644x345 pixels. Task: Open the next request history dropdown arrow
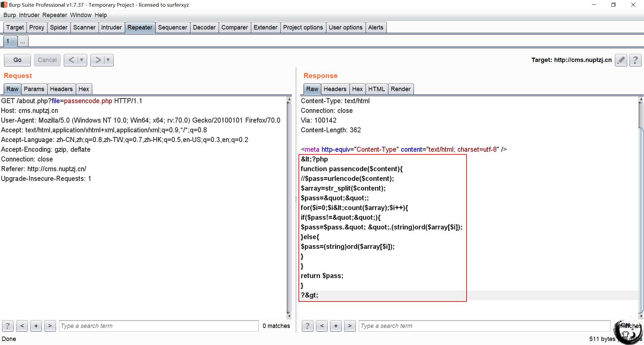click(x=108, y=60)
